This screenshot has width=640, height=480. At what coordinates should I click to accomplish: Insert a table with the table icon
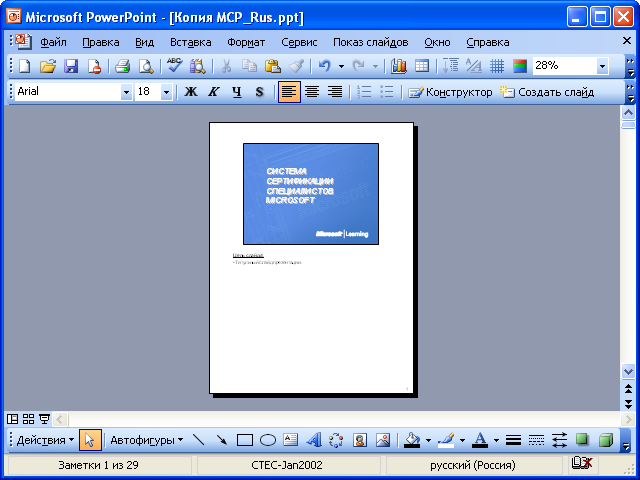[422, 66]
